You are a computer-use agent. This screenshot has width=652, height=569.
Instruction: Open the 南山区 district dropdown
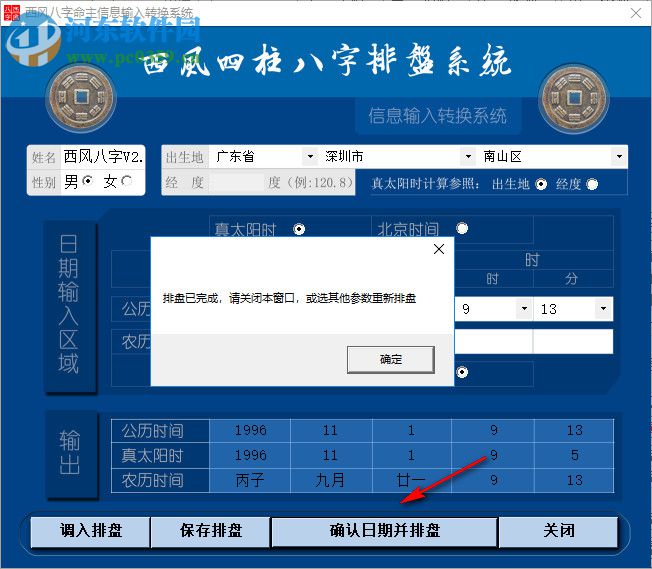click(620, 157)
